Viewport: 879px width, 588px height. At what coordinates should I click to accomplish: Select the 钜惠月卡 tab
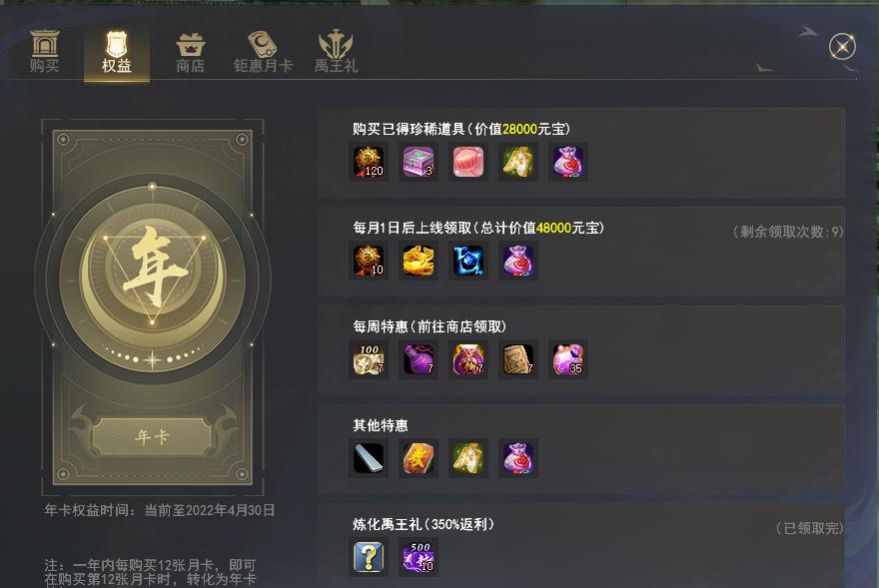click(263, 52)
